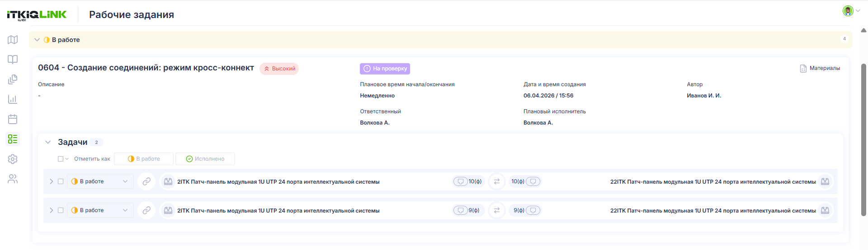
Task: Click the link icon in the second task row
Action: point(146,210)
